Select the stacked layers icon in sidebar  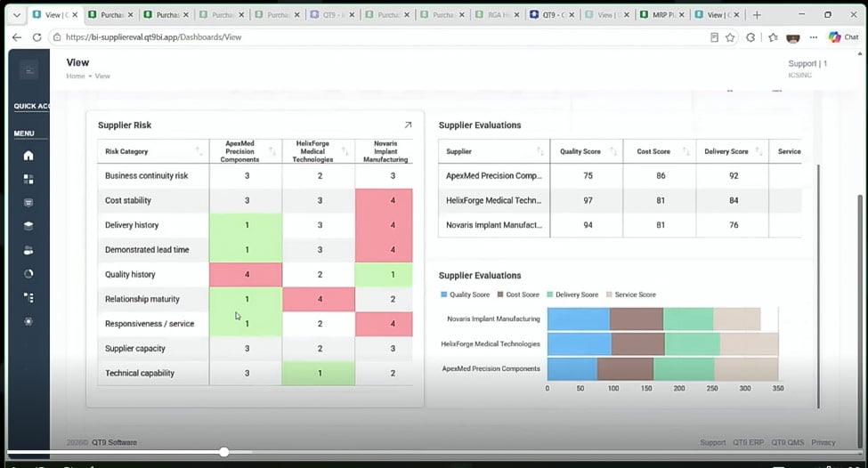28,226
